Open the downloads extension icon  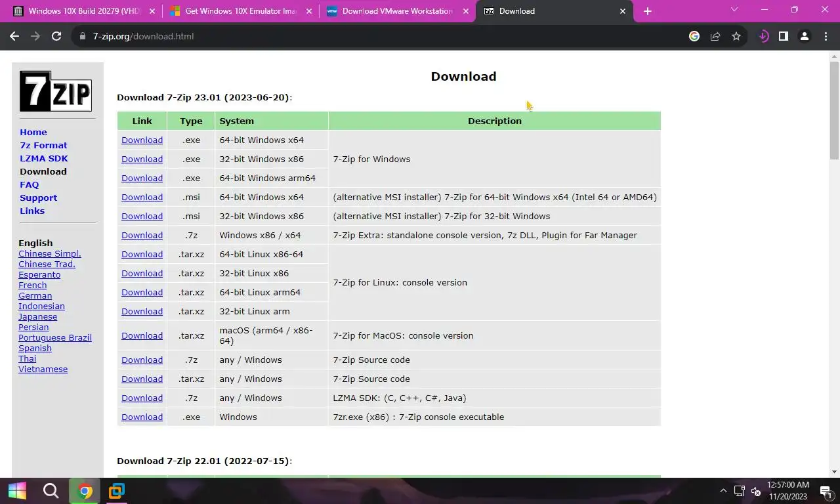(763, 36)
